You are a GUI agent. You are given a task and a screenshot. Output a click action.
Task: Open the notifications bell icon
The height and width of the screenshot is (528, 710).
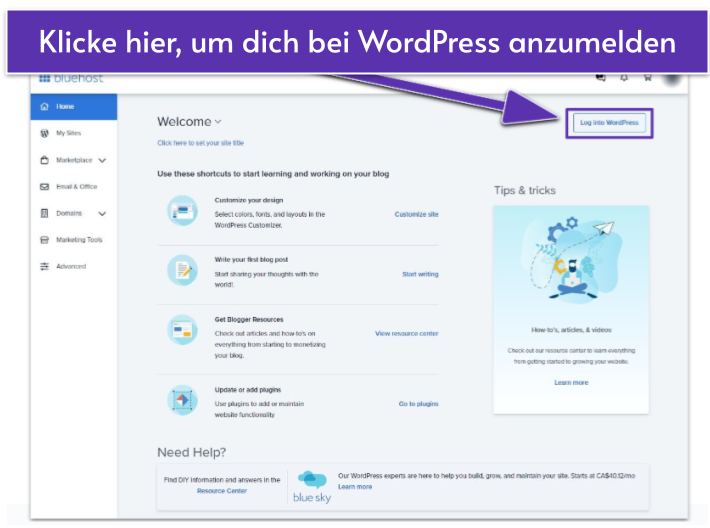click(624, 78)
